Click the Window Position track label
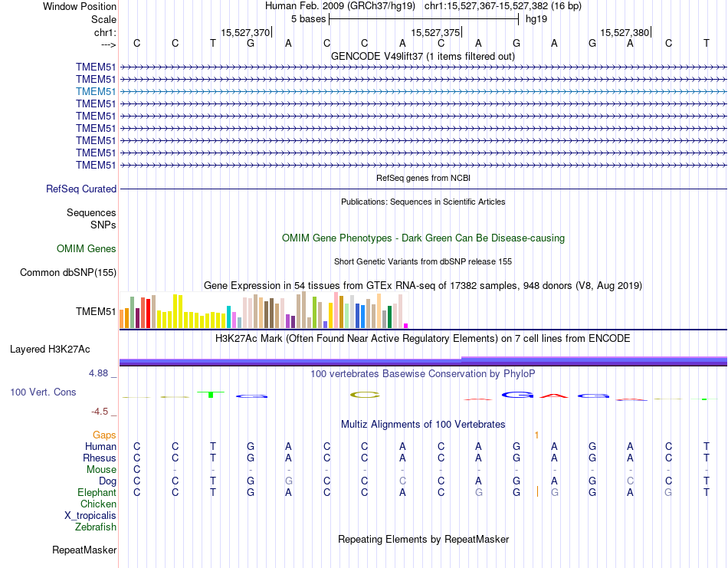 (x=80, y=6)
